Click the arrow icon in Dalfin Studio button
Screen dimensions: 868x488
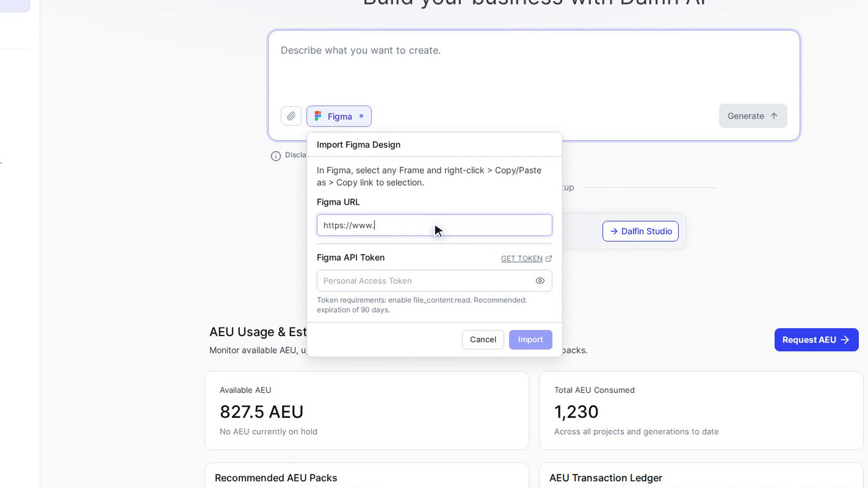click(x=614, y=231)
